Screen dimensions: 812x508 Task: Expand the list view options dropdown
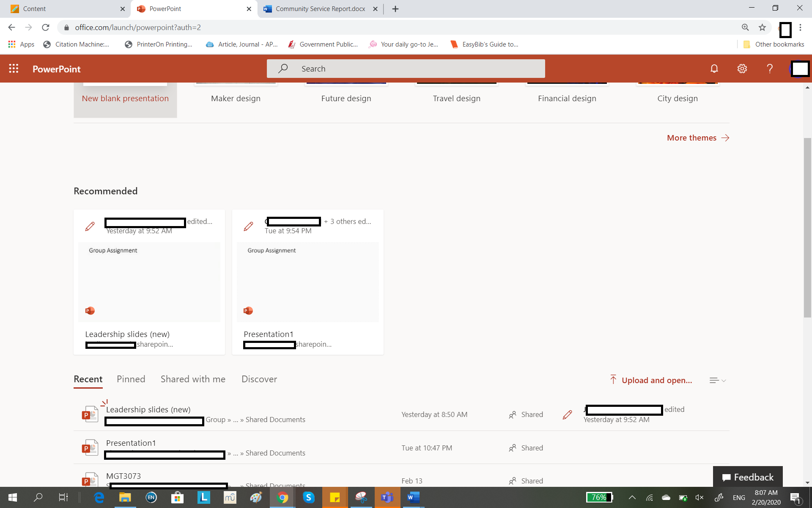[718, 380]
